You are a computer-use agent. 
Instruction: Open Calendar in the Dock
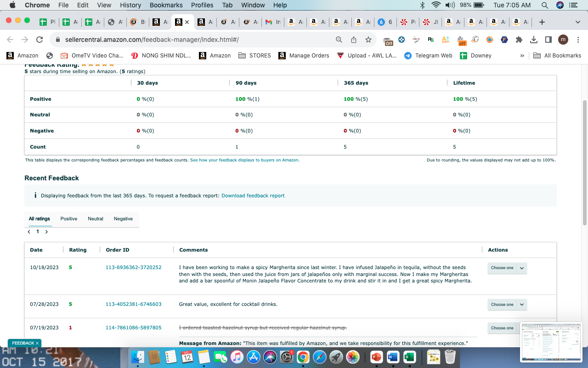[187, 357]
